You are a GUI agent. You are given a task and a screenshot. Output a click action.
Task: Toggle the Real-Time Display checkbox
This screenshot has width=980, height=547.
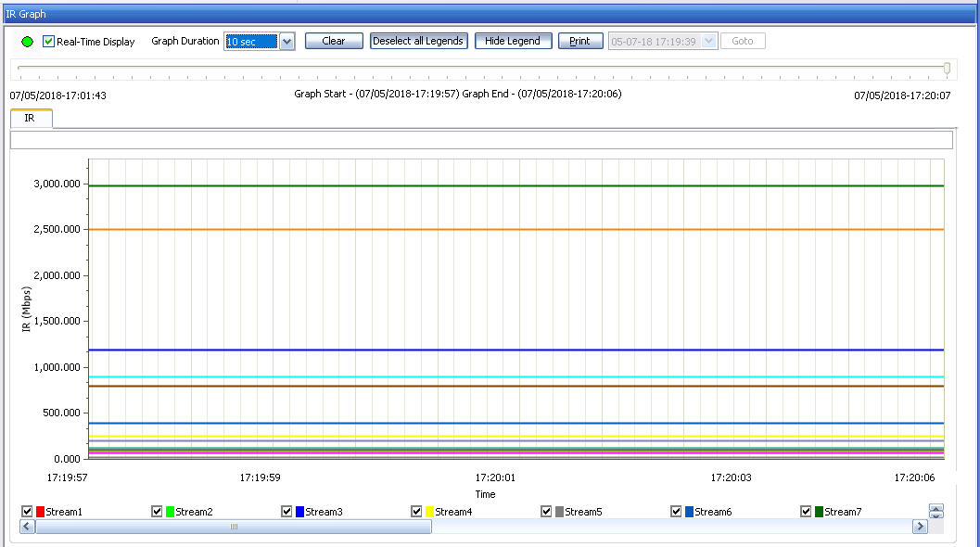[48, 42]
